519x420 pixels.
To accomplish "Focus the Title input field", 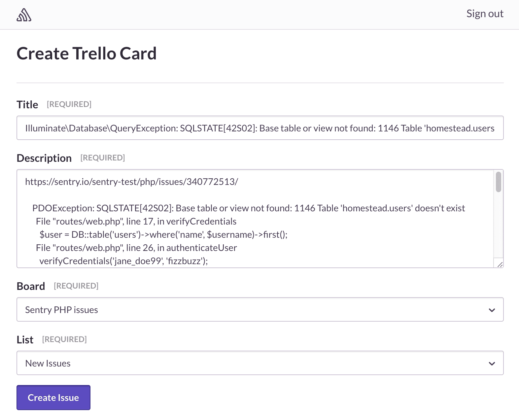I will (x=260, y=128).
